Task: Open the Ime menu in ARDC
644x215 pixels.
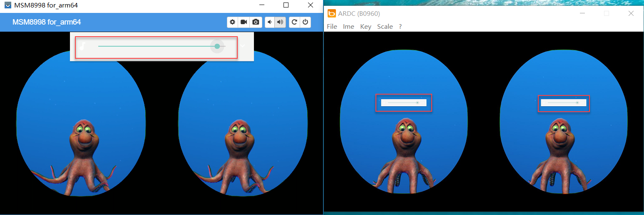Action: tap(348, 26)
